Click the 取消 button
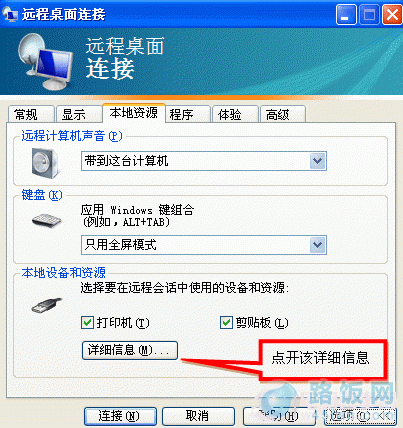This screenshot has height=428, width=403. point(198,416)
